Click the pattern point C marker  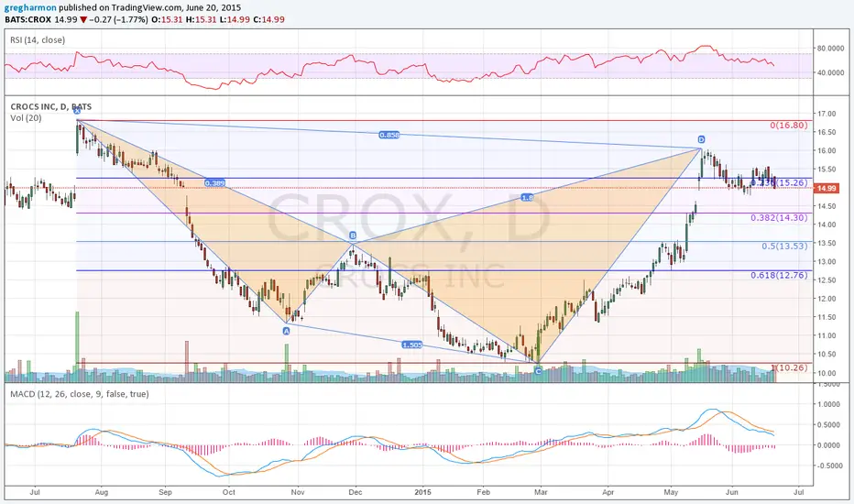click(538, 371)
